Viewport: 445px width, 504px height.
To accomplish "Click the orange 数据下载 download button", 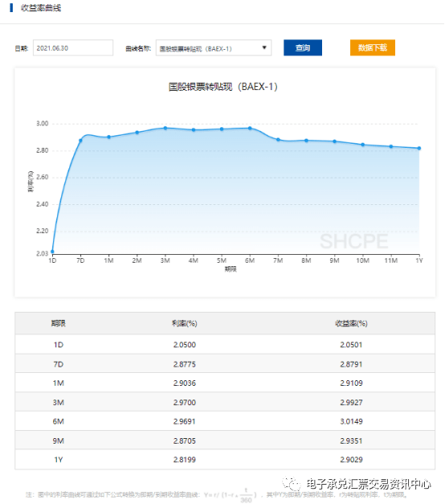I will coord(373,48).
